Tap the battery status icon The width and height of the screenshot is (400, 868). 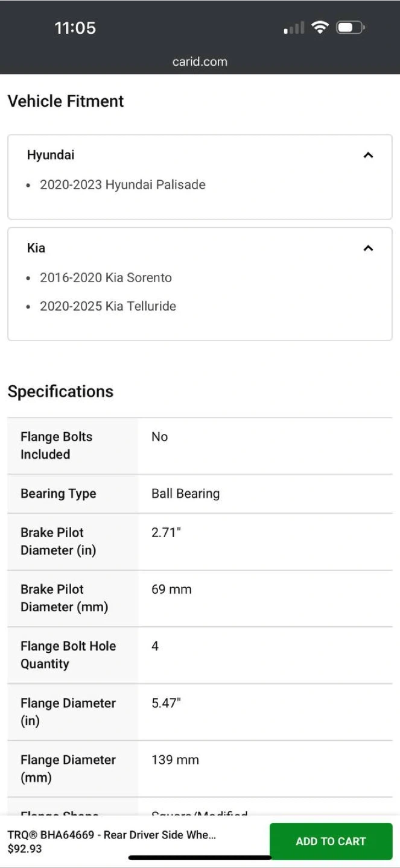(x=350, y=27)
